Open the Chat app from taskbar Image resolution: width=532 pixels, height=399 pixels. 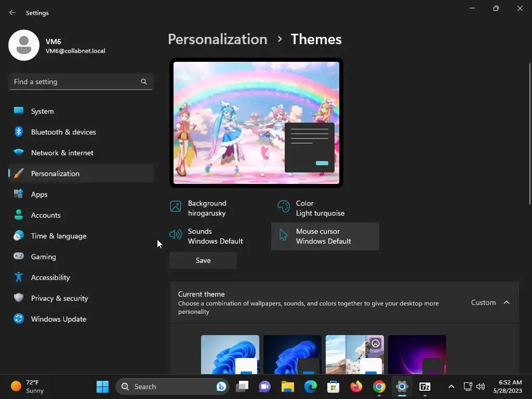(x=264, y=387)
